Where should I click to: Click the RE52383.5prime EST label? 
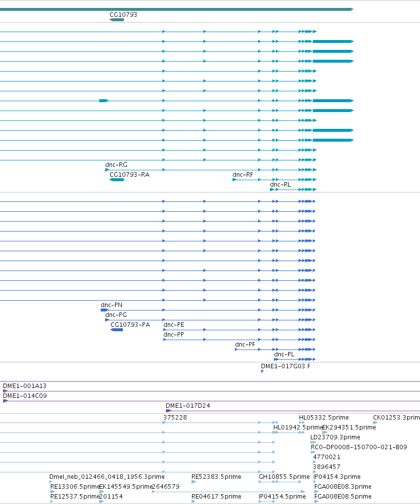(216, 477)
